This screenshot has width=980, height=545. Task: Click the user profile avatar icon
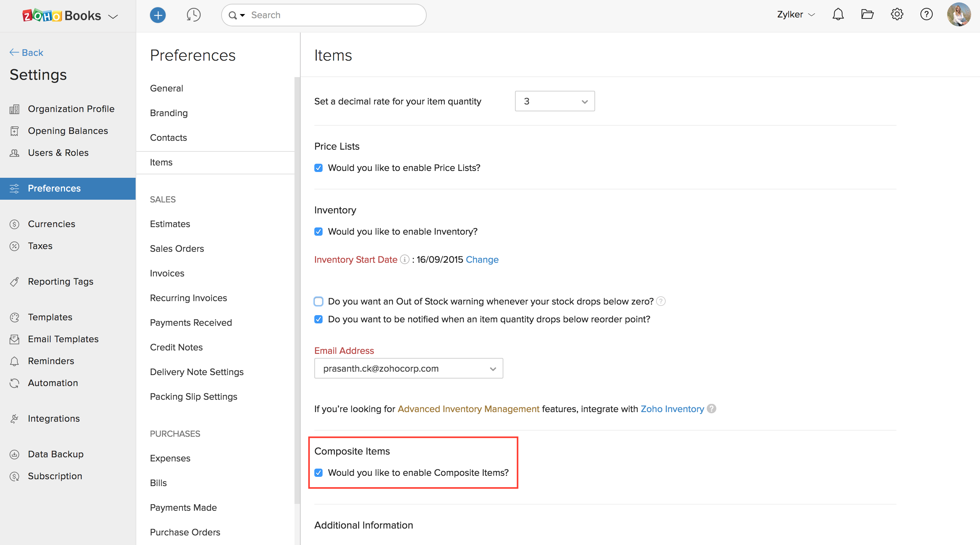pyautogui.click(x=958, y=13)
